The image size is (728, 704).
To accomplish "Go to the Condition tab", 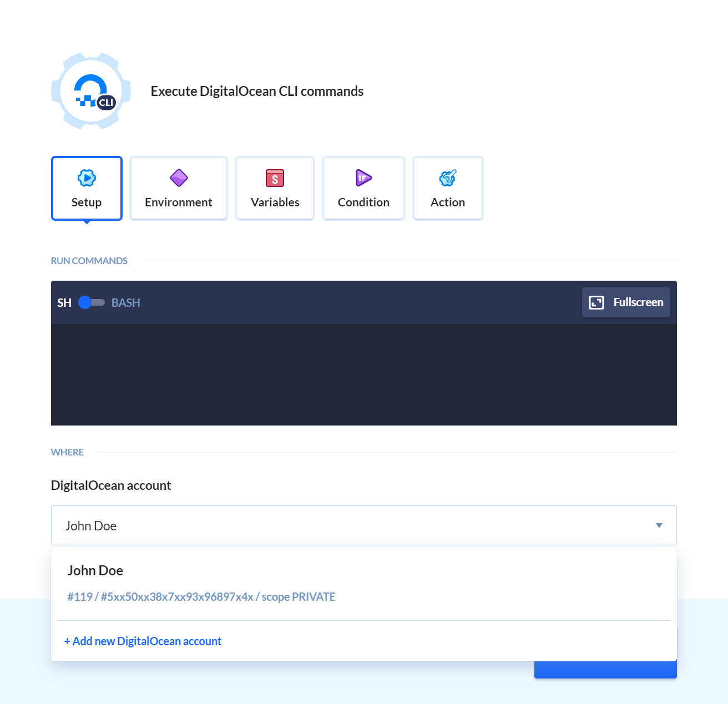I will pos(363,188).
